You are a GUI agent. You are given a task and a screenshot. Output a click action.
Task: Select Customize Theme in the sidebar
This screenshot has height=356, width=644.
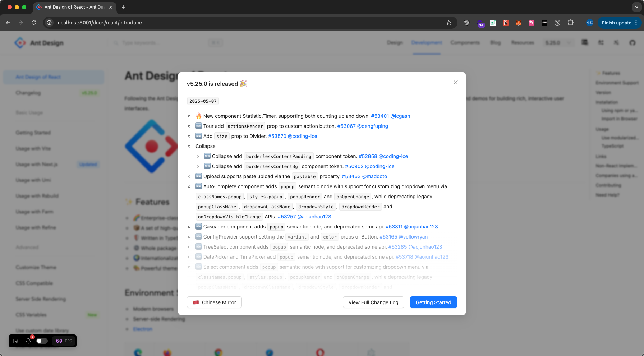point(53,267)
